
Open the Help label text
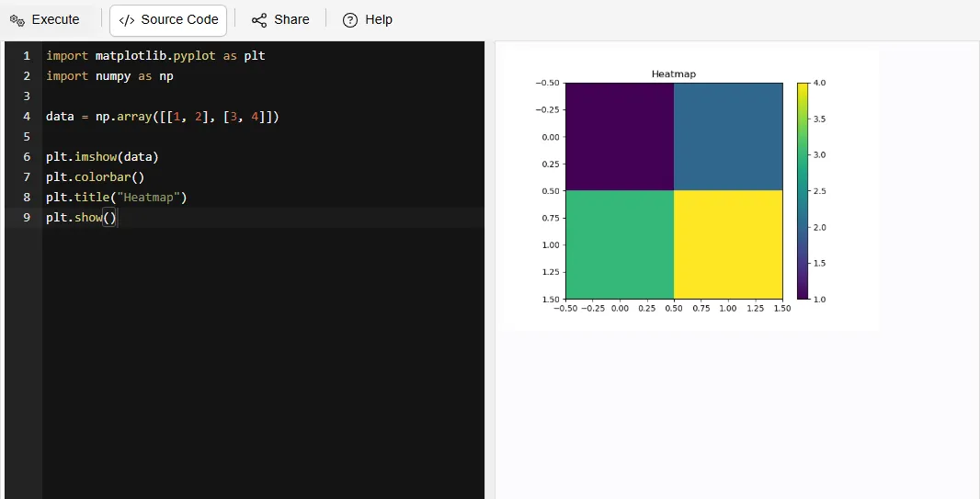click(378, 19)
